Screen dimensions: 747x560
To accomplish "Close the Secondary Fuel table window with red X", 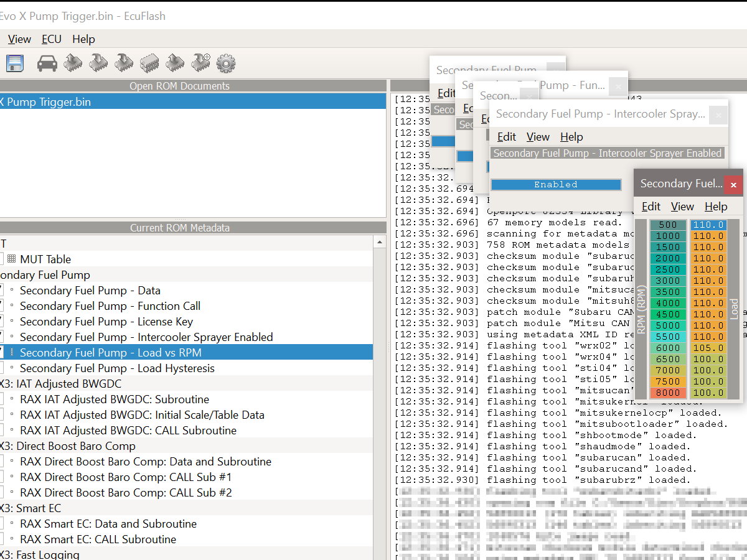I will pos(733,185).
